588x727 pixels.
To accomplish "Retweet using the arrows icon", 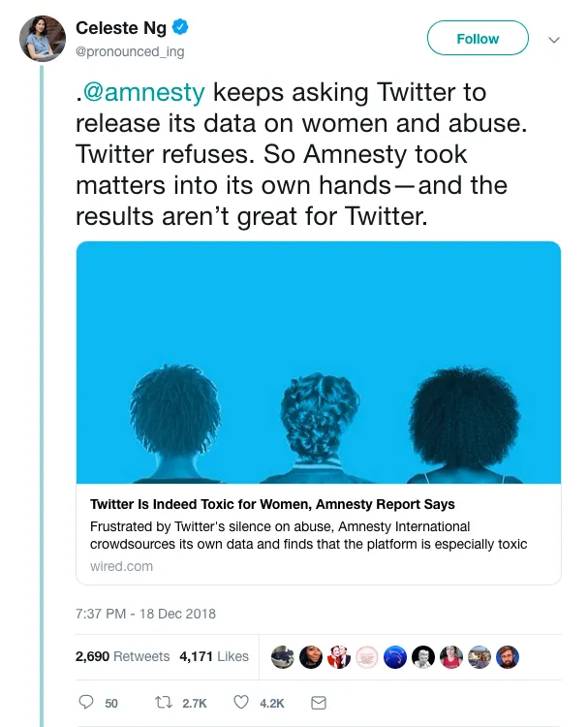I will pyautogui.click(x=163, y=703).
